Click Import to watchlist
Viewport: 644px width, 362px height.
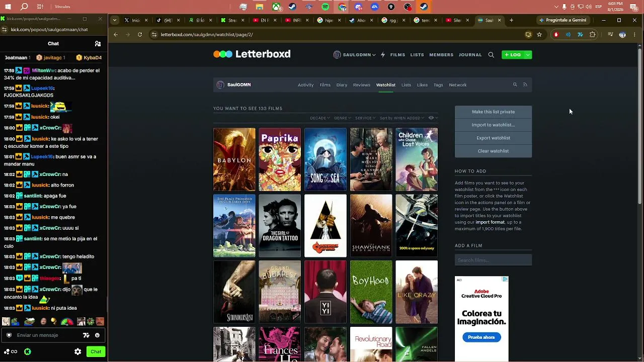pyautogui.click(x=493, y=125)
